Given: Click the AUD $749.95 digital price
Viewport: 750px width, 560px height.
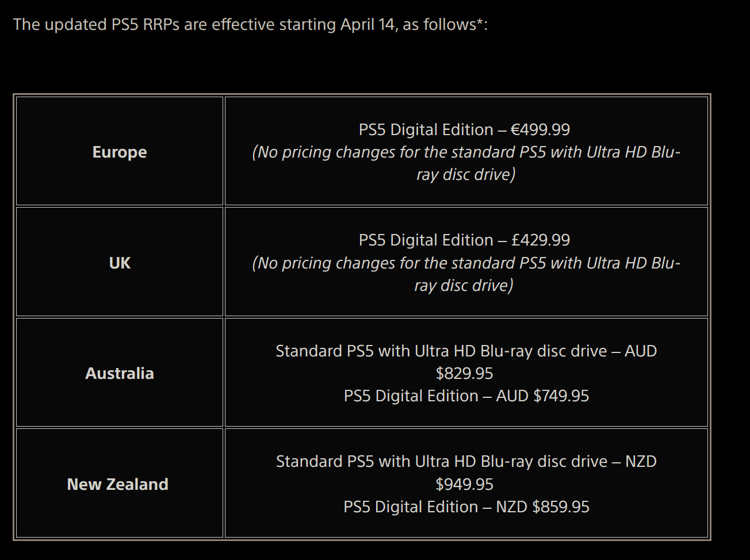Looking at the screenshot, I should click(x=542, y=396).
